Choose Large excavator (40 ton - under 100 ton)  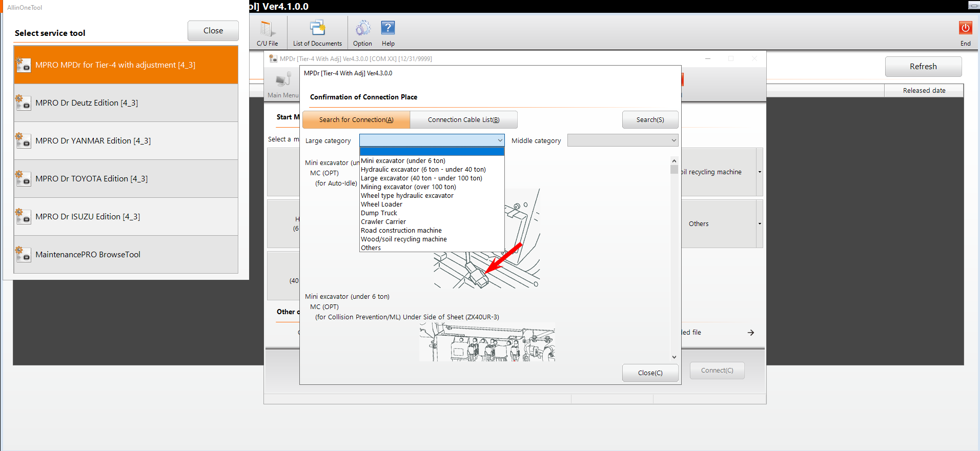(x=432, y=178)
